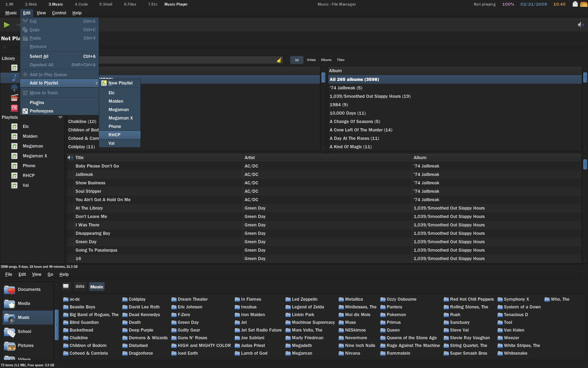Open the Play Queue library source icon
The image size is (588, 368).
coord(14,68)
